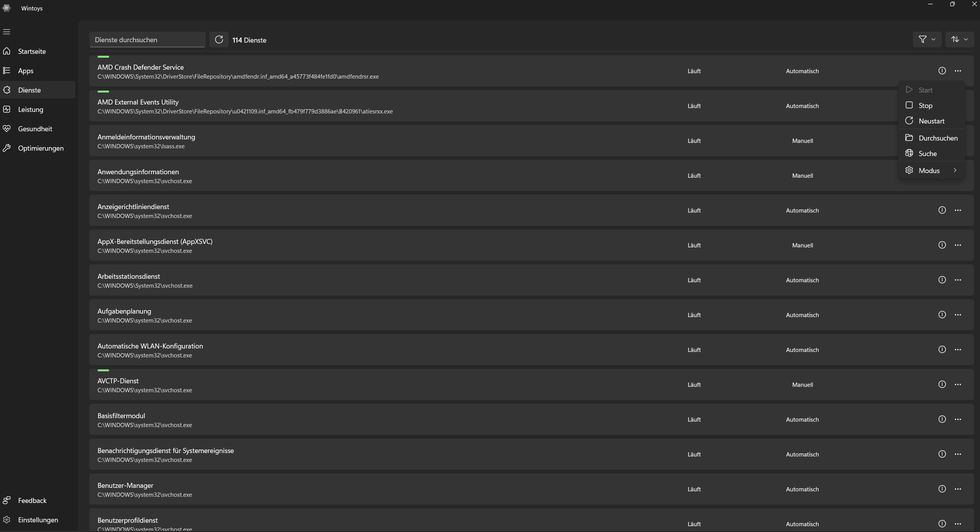Go to Leistung in sidebar
Image resolution: width=980 pixels, height=532 pixels.
click(x=31, y=110)
